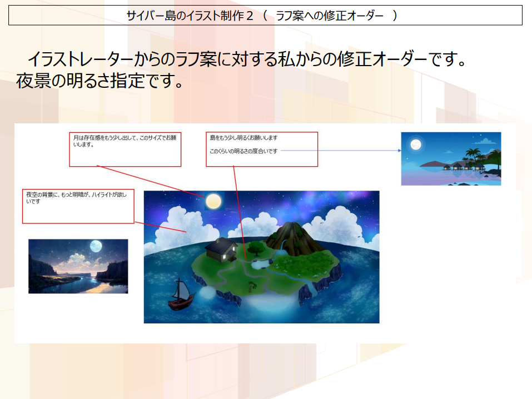
Task: Click the text line 夜景の明るさ指定です
Action: [x=100, y=81]
